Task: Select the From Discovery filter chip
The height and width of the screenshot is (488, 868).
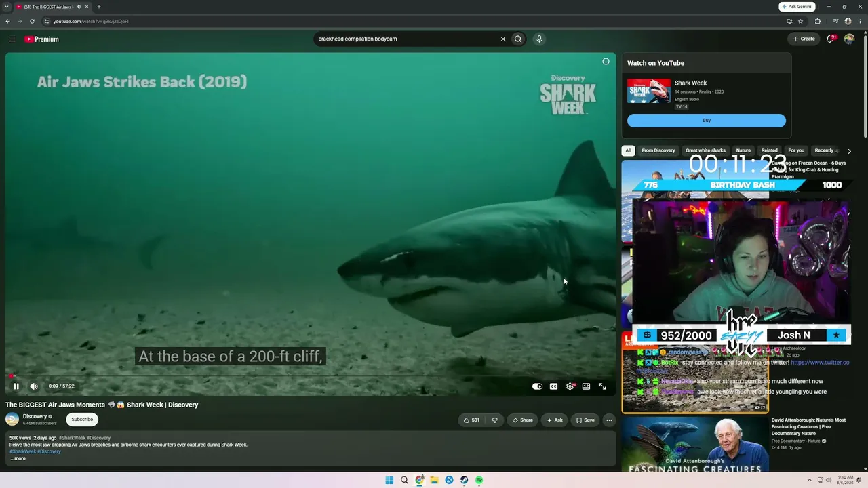Action: [x=658, y=150]
